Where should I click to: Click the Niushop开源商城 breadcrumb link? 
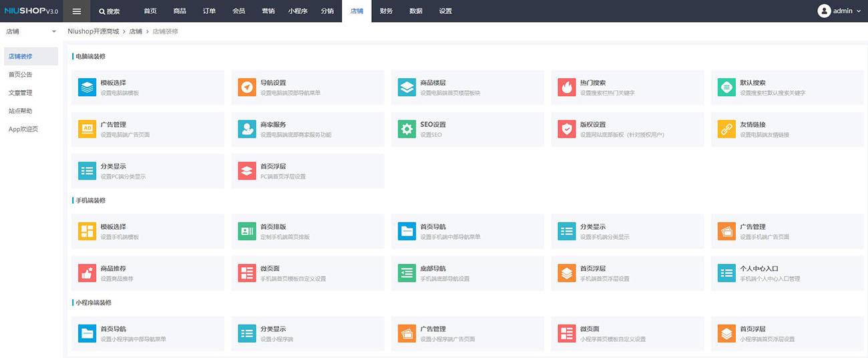coord(93,31)
